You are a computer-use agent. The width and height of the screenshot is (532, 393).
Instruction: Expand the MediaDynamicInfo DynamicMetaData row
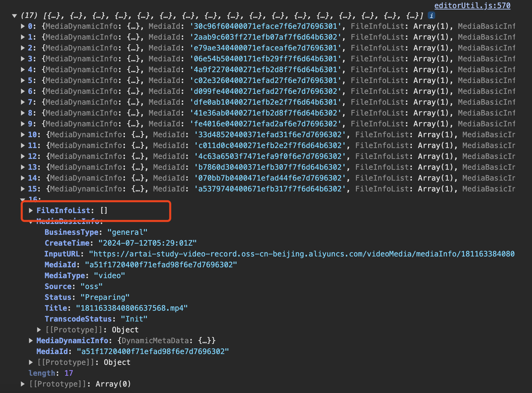31,340
